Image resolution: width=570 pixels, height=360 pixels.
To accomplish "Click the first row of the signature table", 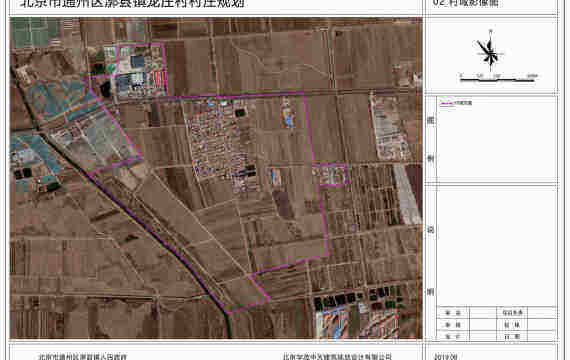I will pos(497,312).
